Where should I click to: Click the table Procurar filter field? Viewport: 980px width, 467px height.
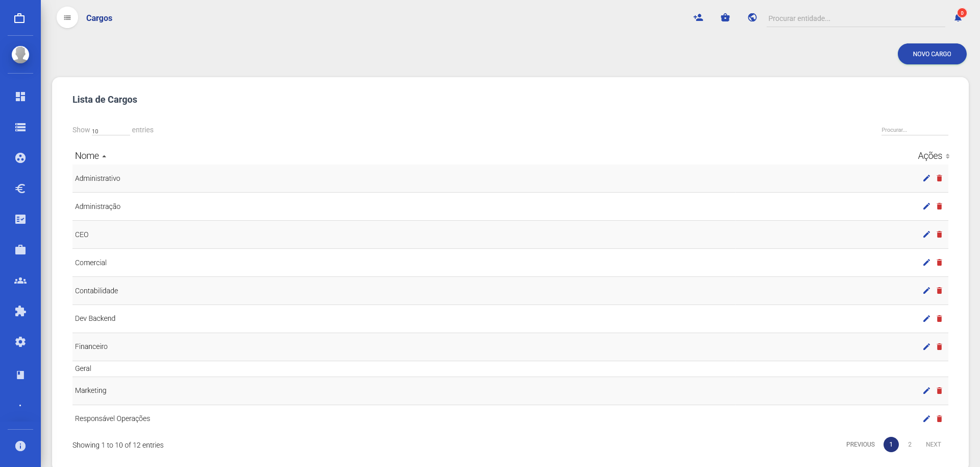tap(914, 130)
